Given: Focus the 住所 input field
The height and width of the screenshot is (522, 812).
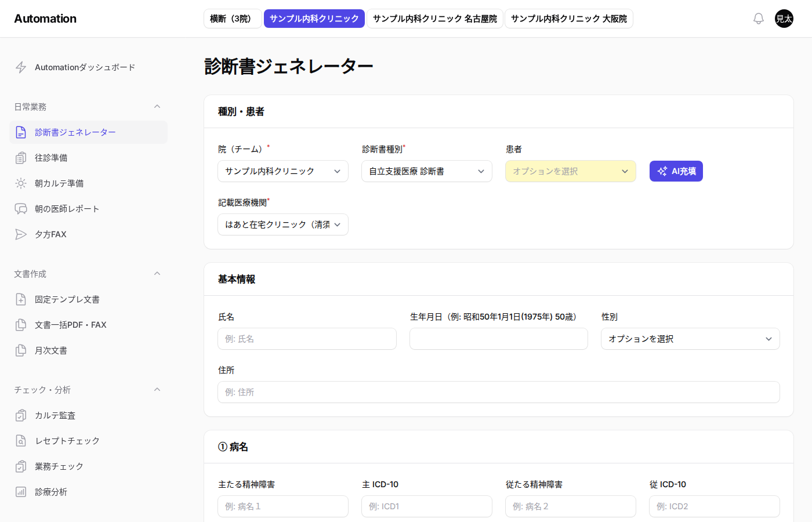Looking at the screenshot, I should click(499, 392).
